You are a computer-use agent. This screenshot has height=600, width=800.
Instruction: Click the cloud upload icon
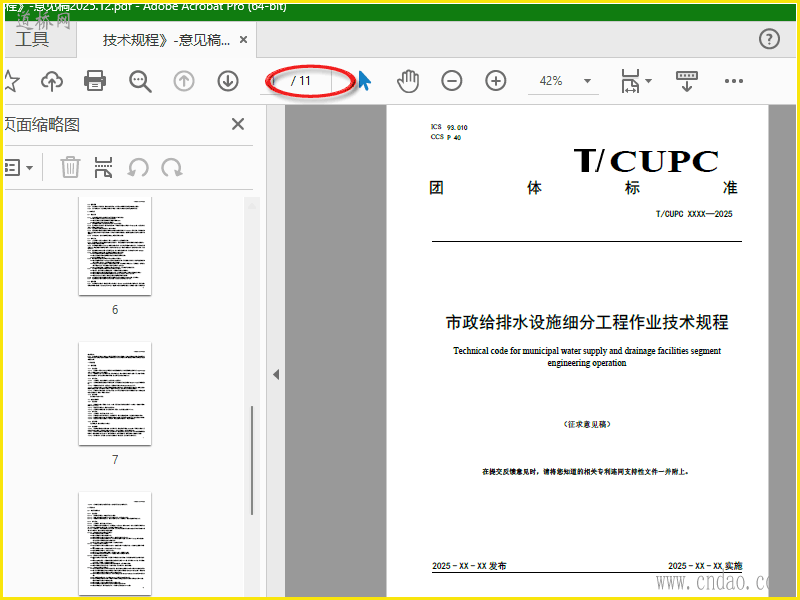click(52, 81)
